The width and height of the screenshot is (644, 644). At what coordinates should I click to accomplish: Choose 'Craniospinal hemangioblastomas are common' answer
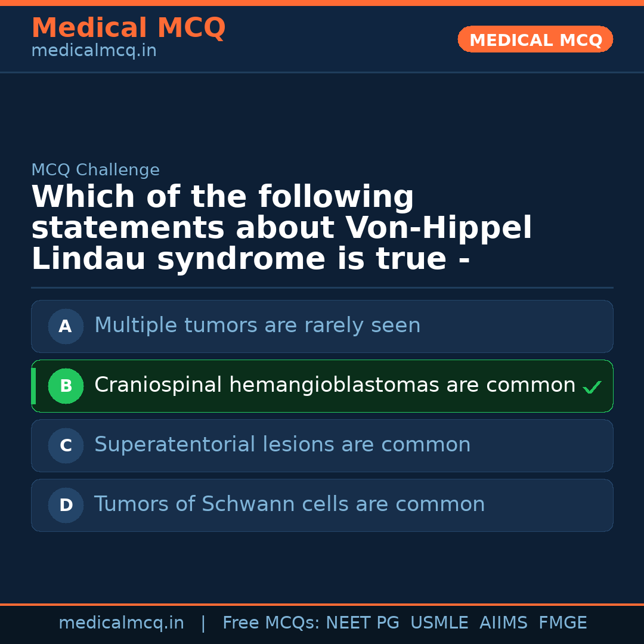[335, 385]
